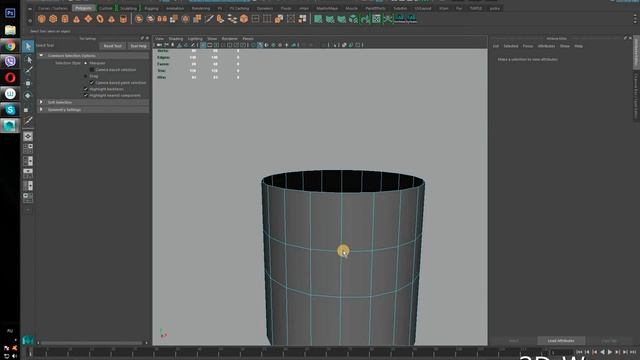Select the Rigging shelf tab

coord(151,8)
